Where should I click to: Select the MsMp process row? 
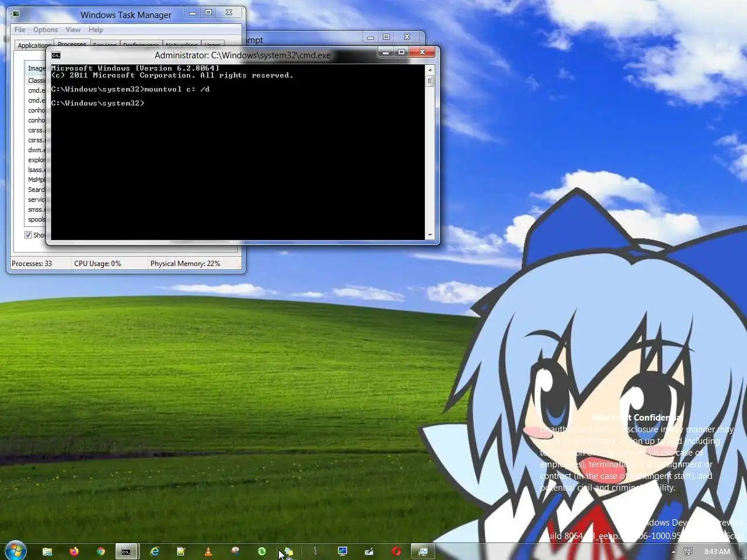point(36,180)
